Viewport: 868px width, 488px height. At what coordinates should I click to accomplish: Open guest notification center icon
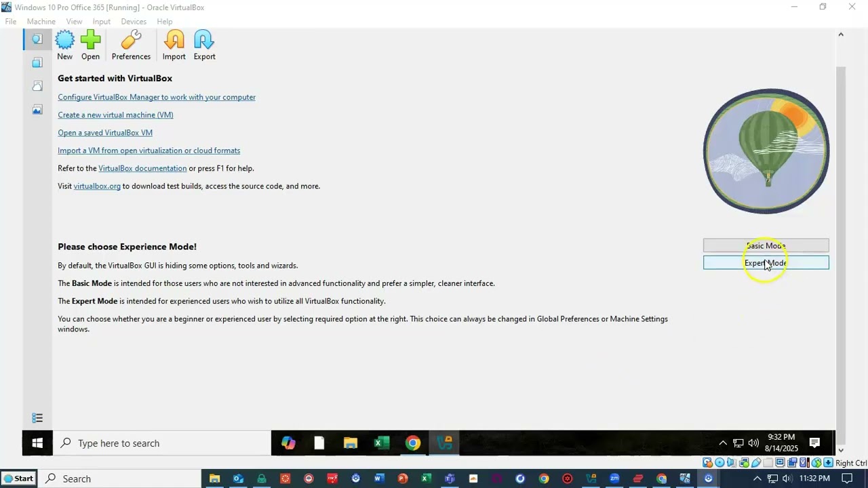click(815, 443)
